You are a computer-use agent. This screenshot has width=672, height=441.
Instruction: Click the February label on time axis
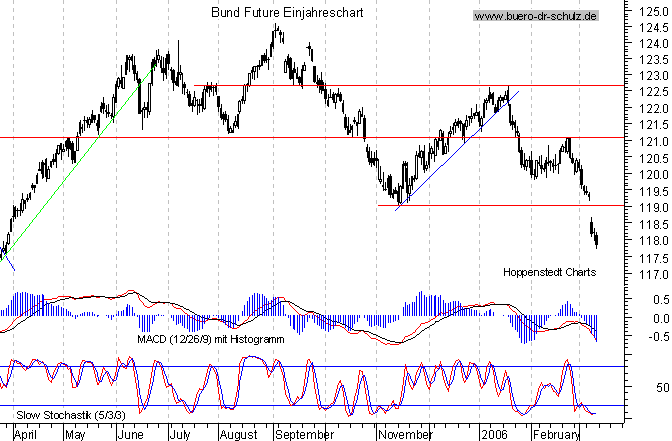(x=553, y=435)
